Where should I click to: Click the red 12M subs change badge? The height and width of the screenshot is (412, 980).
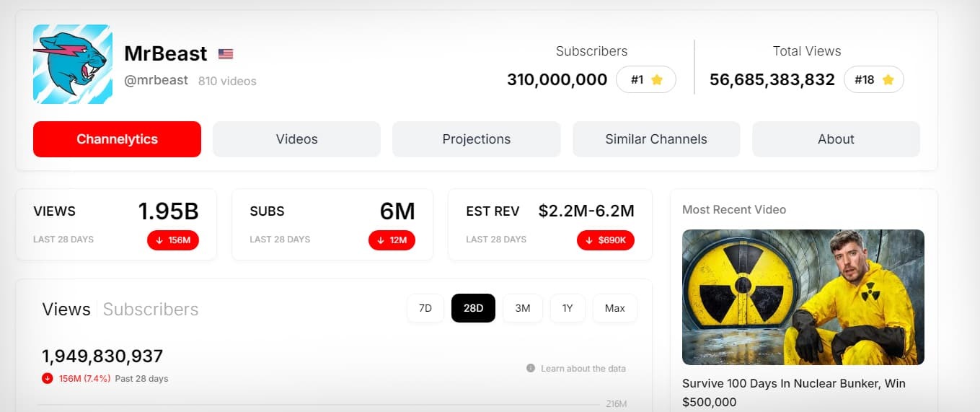coord(392,240)
